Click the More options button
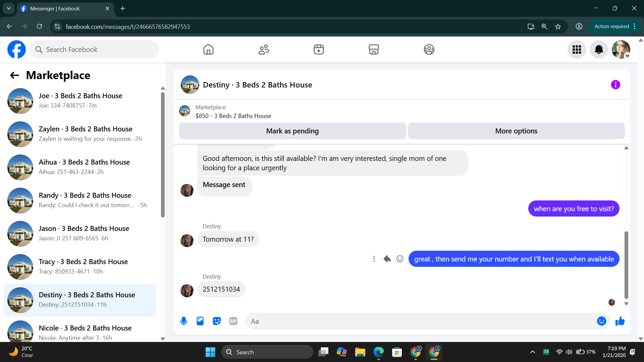The height and width of the screenshot is (362, 644). [516, 131]
